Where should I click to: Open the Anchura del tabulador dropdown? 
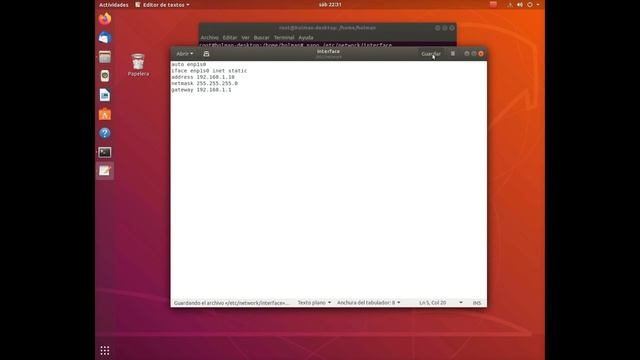pyautogui.click(x=369, y=303)
